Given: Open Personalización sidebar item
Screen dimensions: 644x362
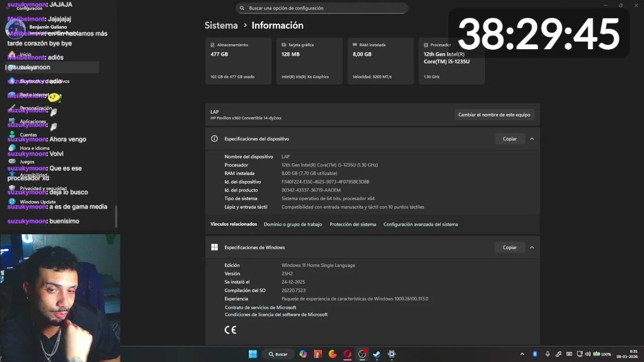Looking at the screenshot, I should [x=53, y=108].
